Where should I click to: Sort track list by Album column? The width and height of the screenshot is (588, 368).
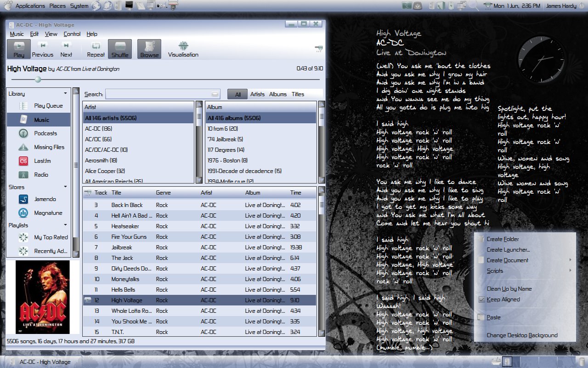(265, 193)
